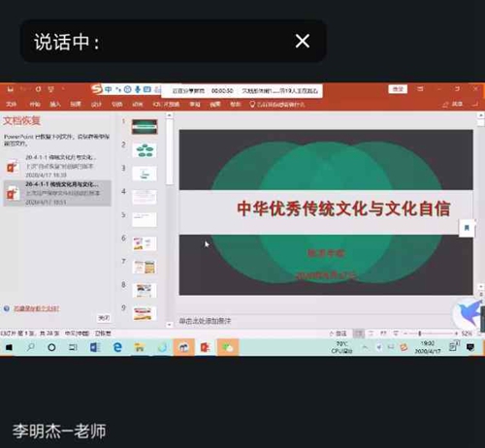Open the Word icon in the taskbar
485x448 pixels.
pyautogui.click(x=95, y=347)
